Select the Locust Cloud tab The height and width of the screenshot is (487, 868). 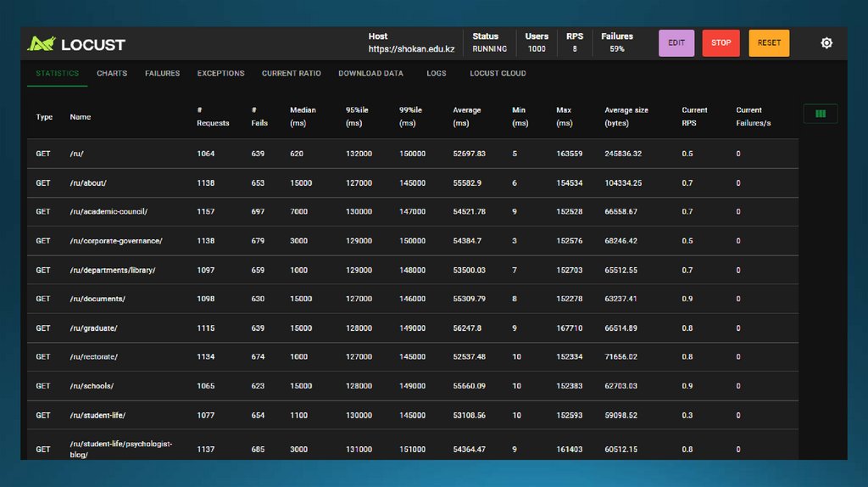click(x=498, y=74)
